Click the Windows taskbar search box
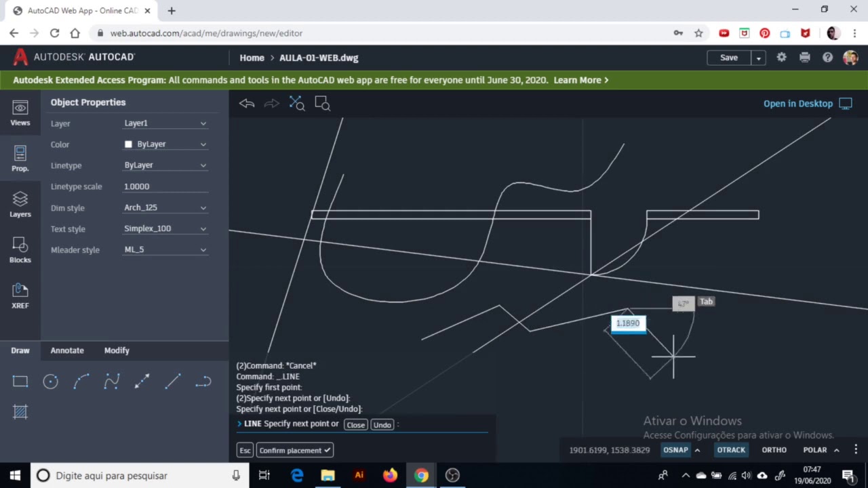Screen dimensions: 868x488 [139, 475]
